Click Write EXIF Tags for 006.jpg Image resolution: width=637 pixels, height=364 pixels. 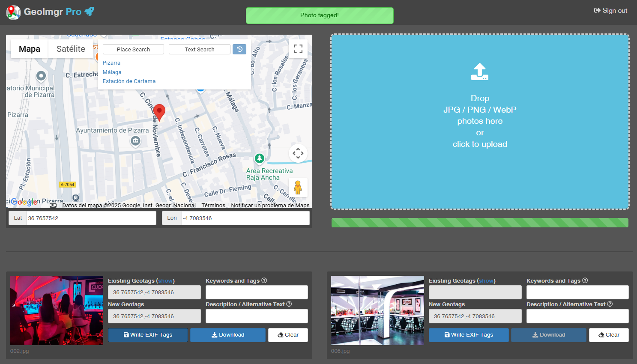point(469,335)
